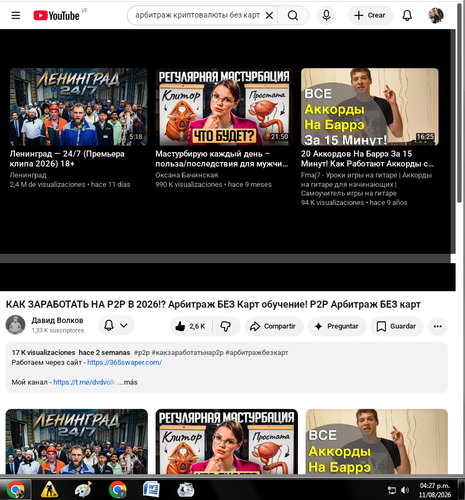Expand the subscription notification bell dropdown
The height and width of the screenshot is (500, 465).
click(x=116, y=325)
